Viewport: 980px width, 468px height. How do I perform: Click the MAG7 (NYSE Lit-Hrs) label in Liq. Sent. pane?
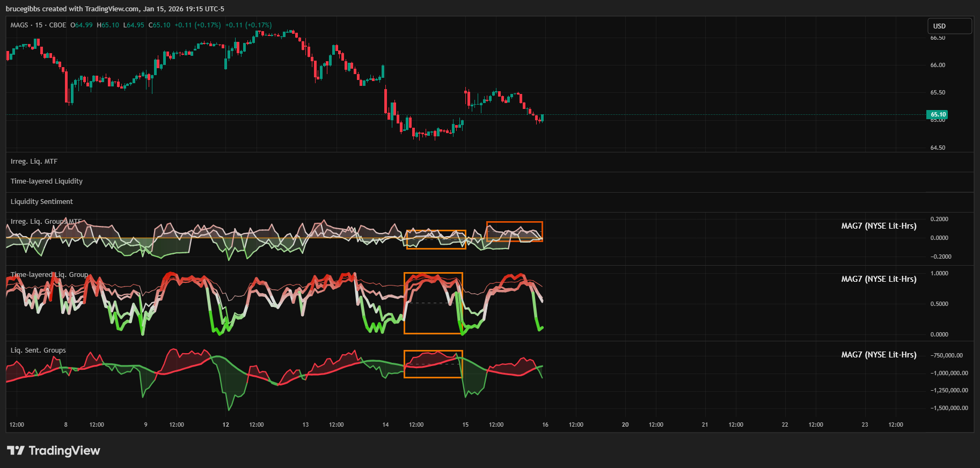tap(879, 355)
